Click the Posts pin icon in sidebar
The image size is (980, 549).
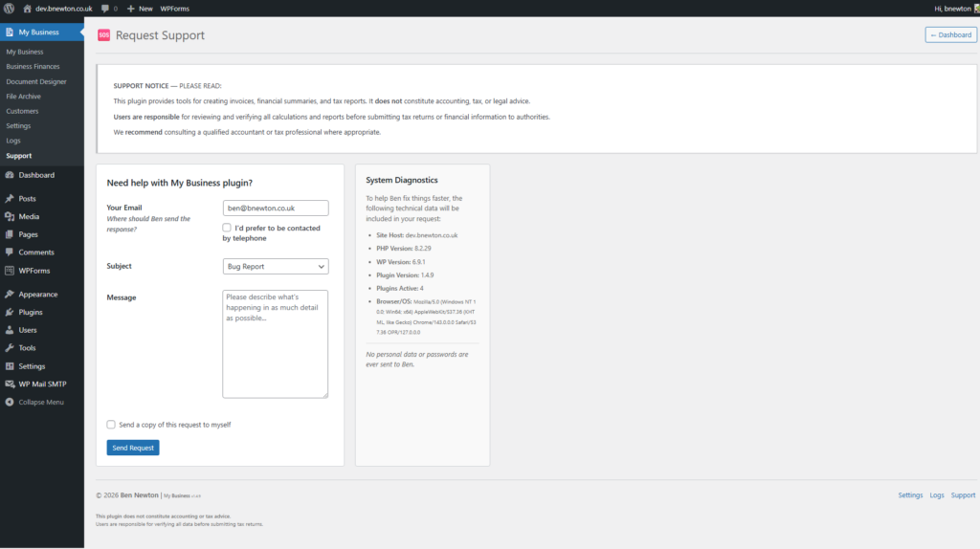point(10,199)
